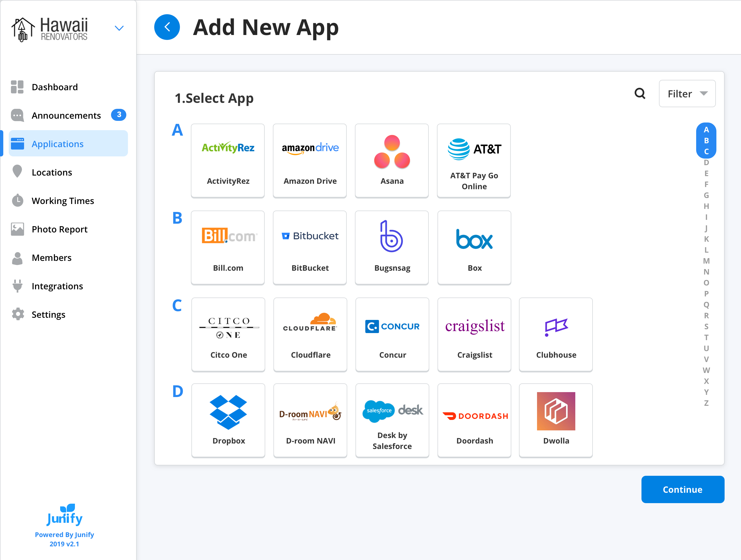The width and height of the screenshot is (741, 560).
Task: Jump to letter B in the index
Action: point(706,141)
